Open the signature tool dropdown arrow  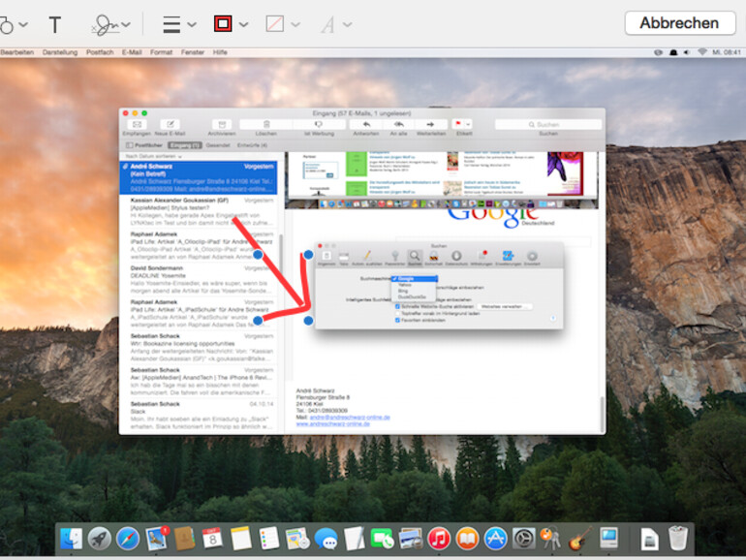tap(126, 25)
